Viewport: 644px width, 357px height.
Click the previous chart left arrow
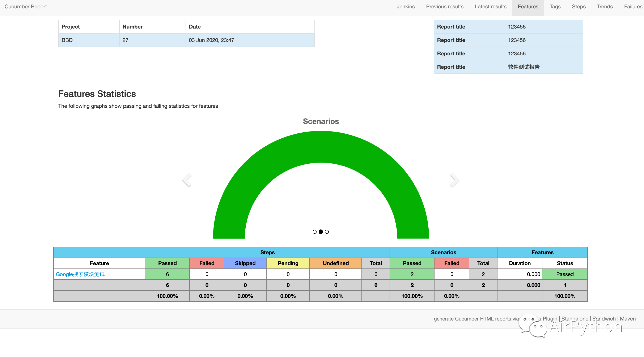tap(187, 180)
